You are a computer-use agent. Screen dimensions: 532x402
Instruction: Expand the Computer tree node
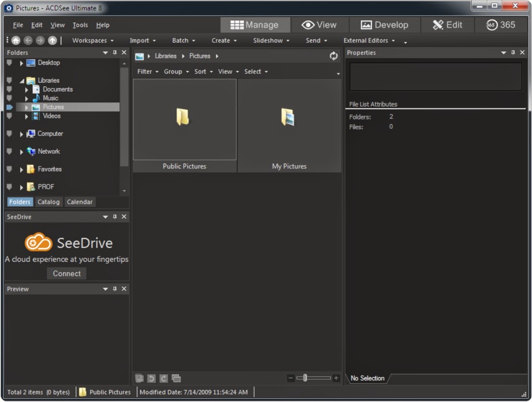pyautogui.click(x=21, y=134)
